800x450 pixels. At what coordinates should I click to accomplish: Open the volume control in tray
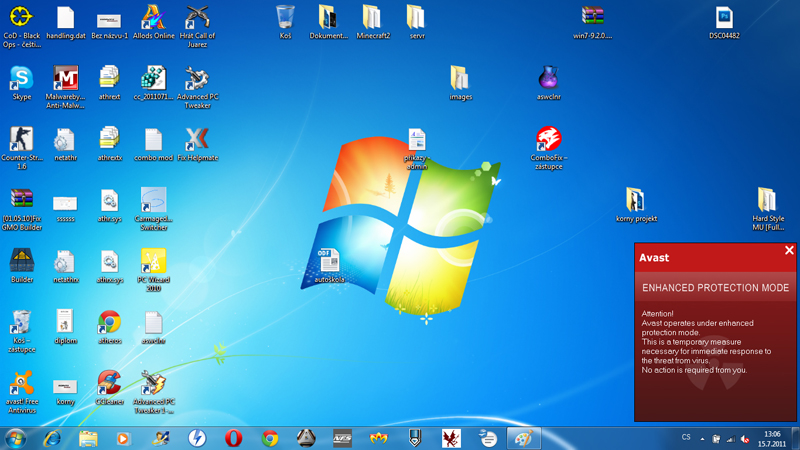[x=745, y=439]
